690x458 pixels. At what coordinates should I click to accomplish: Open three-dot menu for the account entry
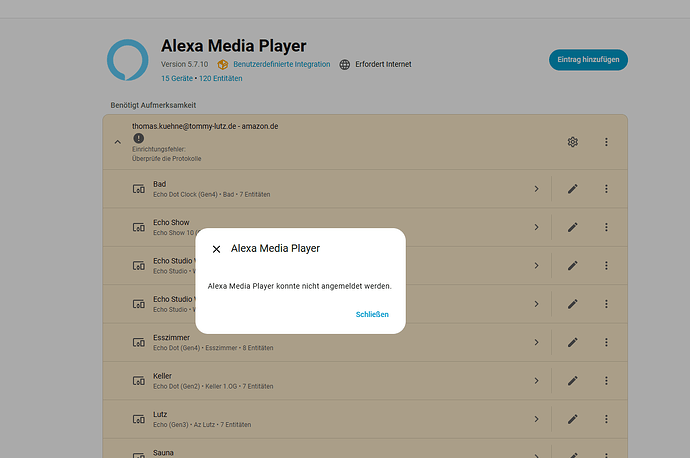[x=606, y=143]
